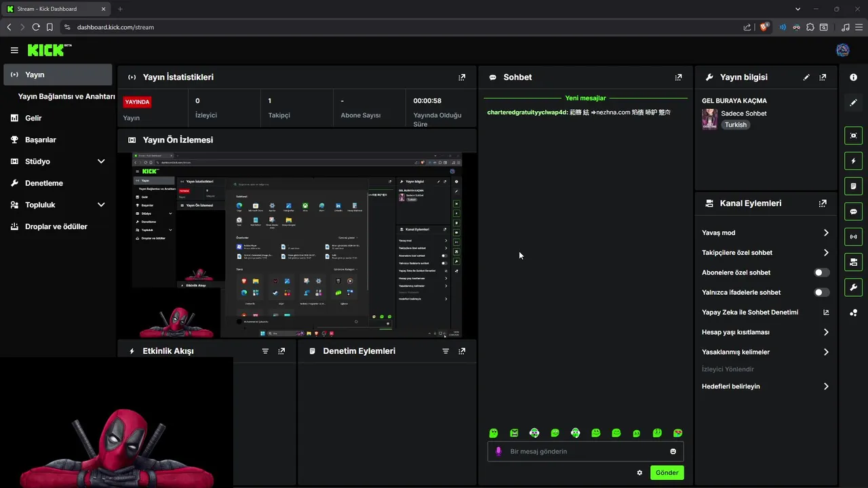
Task: Insert the emote with sunglasses and a tear
Action: tap(677, 433)
